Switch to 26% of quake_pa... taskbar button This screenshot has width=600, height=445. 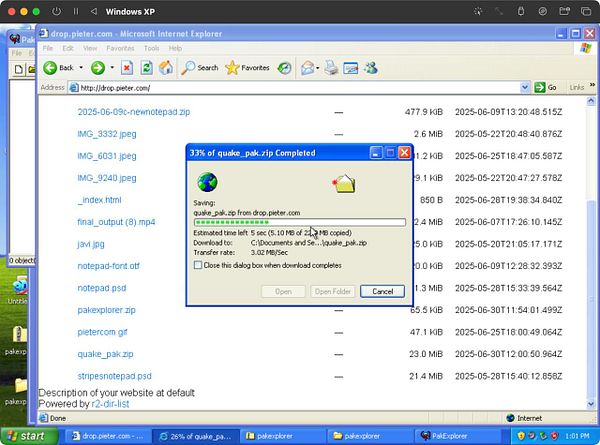(x=196, y=436)
